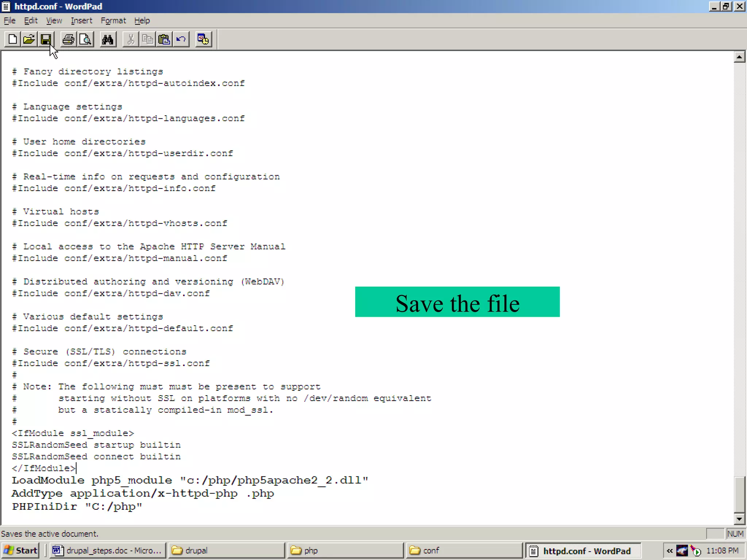
Task: Click the second system tray icon
Action: pyautogui.click(x=696, y=551)
